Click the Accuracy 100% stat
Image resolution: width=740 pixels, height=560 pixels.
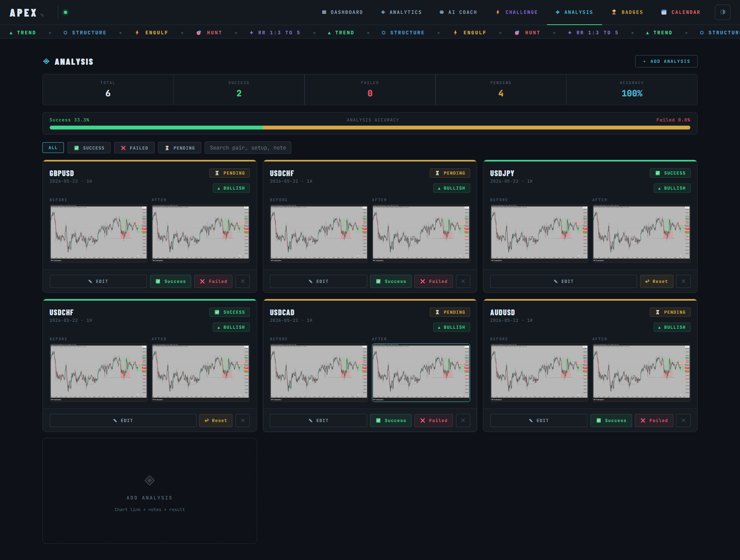click(632, 89)
